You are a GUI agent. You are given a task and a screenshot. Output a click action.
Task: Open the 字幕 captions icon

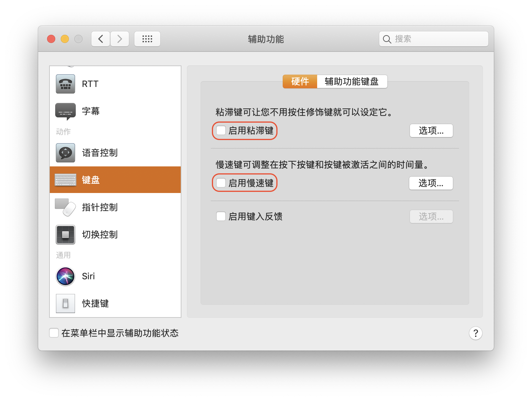(65, 111)
